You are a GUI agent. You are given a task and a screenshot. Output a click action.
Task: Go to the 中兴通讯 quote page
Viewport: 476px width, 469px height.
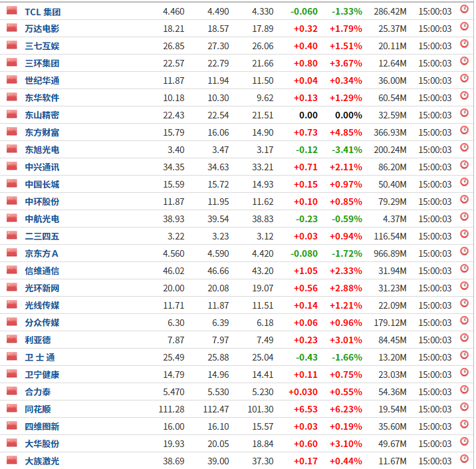tap(42, 168)
